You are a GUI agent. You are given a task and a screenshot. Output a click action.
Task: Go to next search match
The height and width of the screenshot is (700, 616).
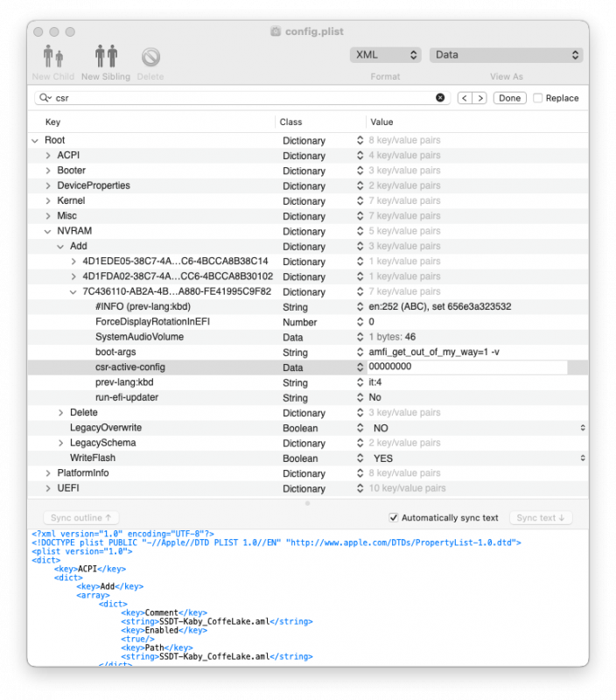pos(479,98)
